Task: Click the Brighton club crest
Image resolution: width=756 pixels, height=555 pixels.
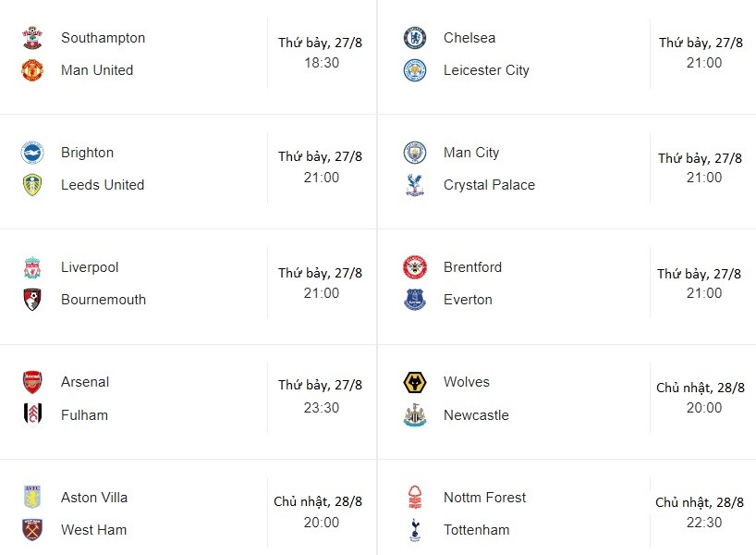Action: coord(32,153)
